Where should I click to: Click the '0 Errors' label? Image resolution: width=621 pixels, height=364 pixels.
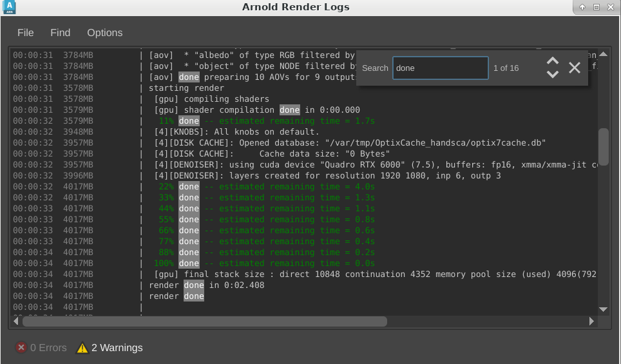(48, 347)
